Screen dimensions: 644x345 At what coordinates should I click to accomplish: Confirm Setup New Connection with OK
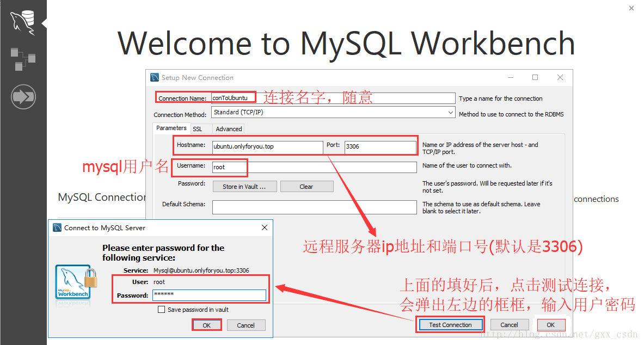click(551, 325)
